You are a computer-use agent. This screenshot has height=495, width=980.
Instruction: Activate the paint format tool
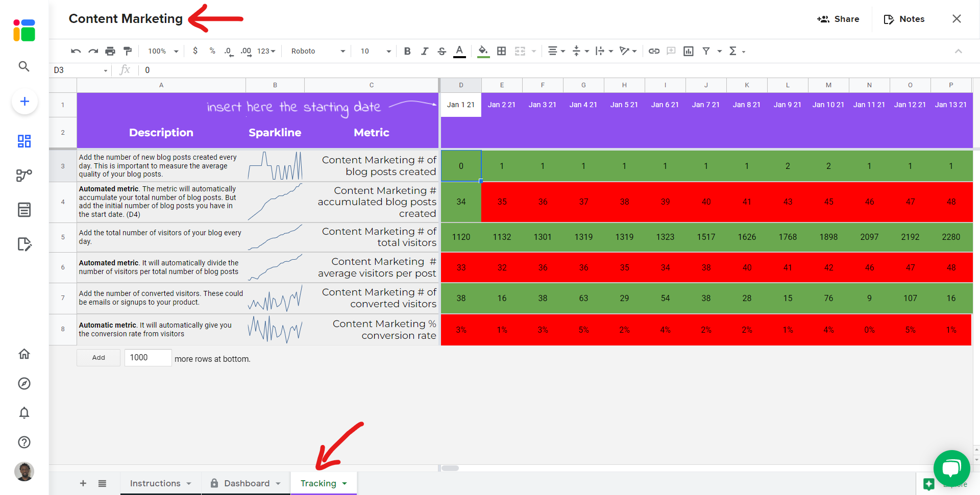point(128,51)
